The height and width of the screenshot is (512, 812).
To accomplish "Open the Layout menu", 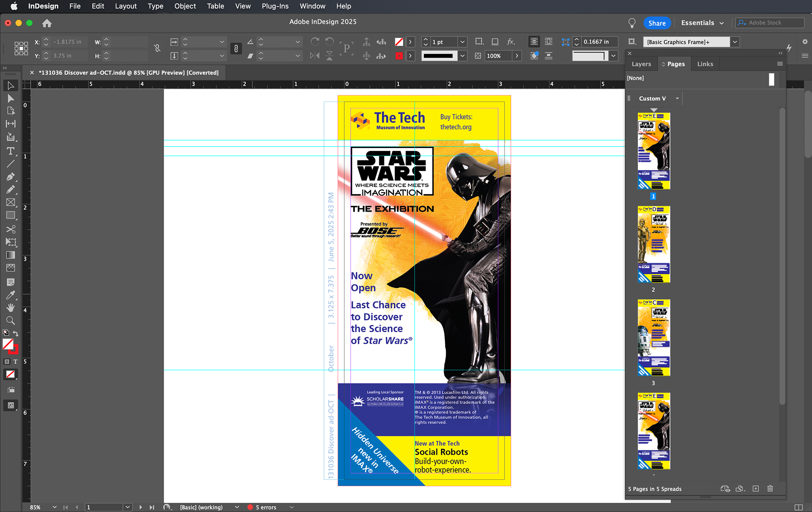I will tap(126, 6).
